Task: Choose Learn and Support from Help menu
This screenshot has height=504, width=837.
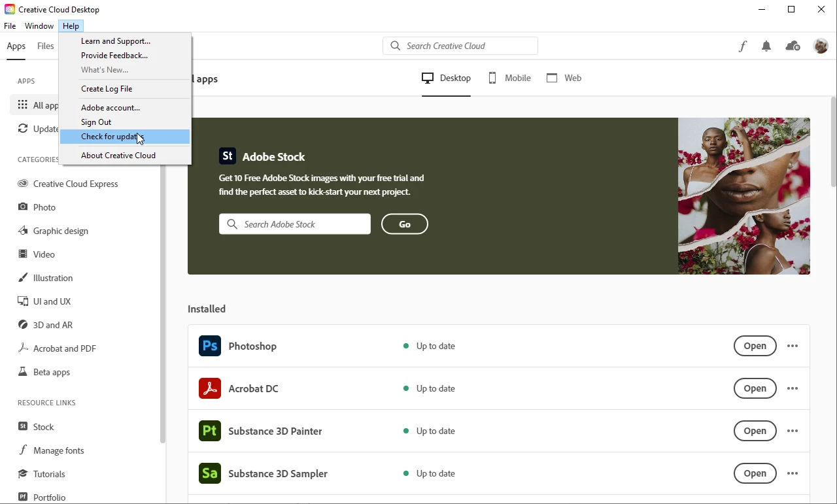Action: tap(125, 41)
